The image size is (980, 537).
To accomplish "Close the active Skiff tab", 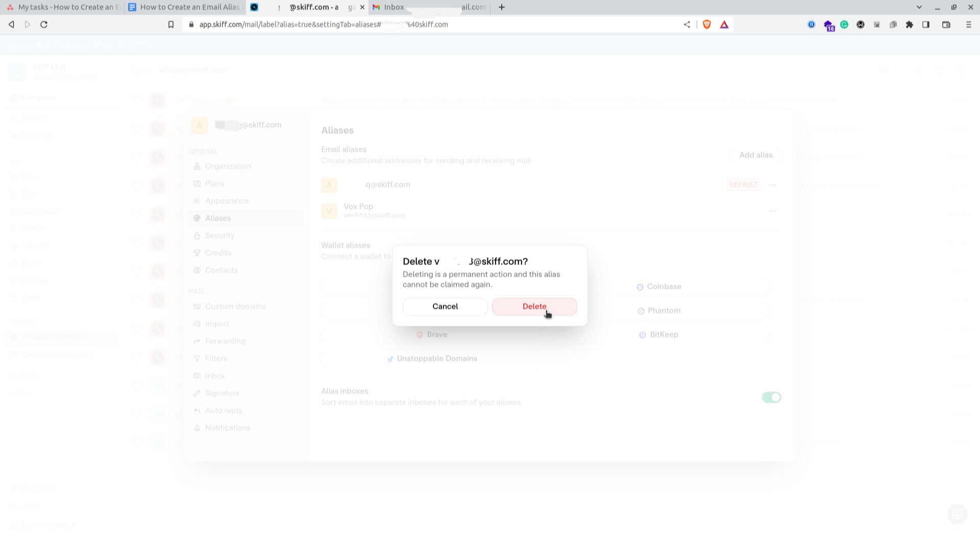I will 362,7.
